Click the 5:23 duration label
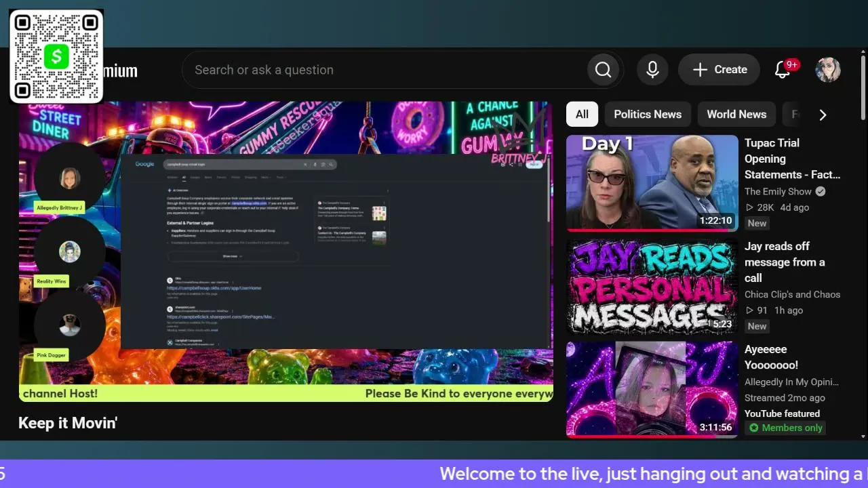 point(722,324)
